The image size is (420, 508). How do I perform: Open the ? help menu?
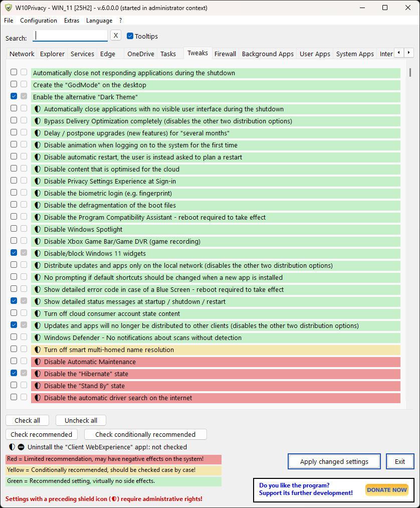[120, 21]
